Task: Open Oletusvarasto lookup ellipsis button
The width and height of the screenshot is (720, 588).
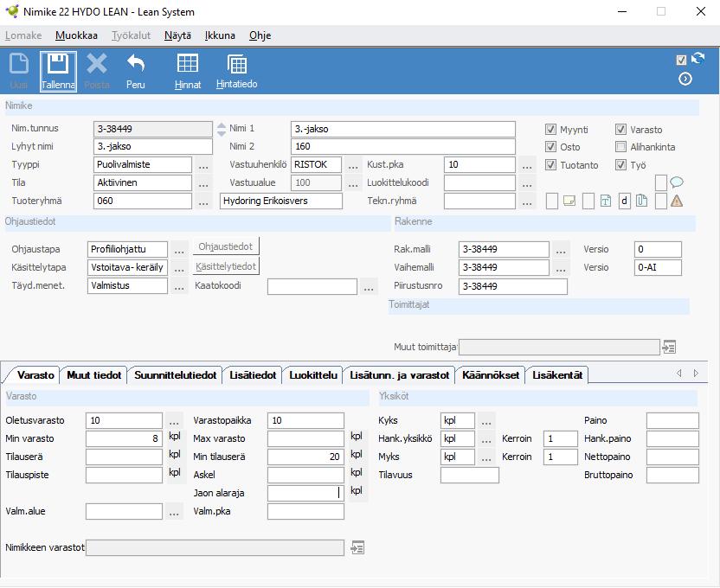Action: pyautogui.click(x=174, y=420)
